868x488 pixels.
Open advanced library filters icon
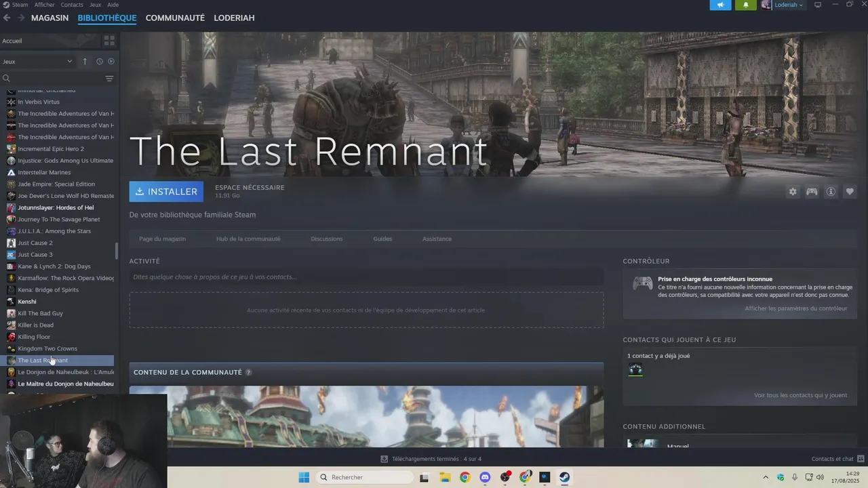109,79
